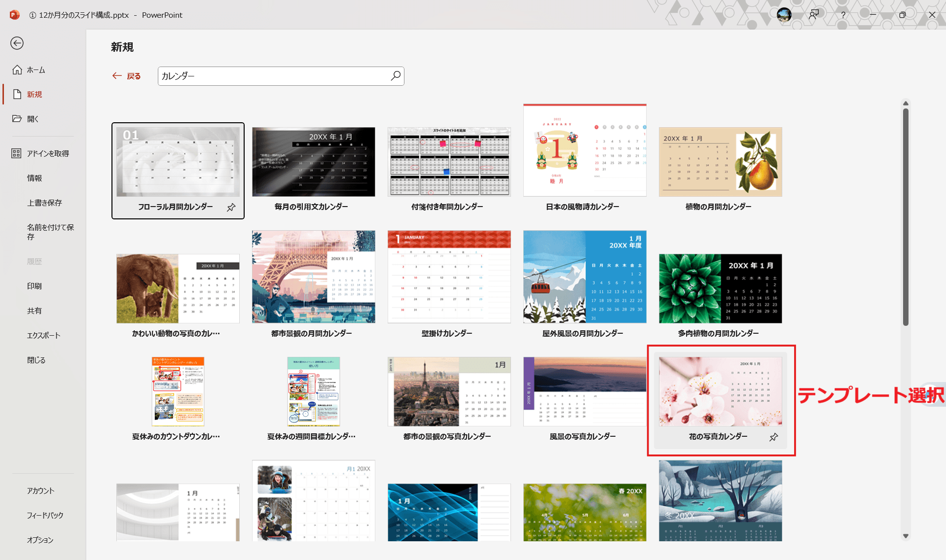This screenshot has width=946, height=560.
Task: Pin the 花の写真カレンダー template
Action: 773,437
